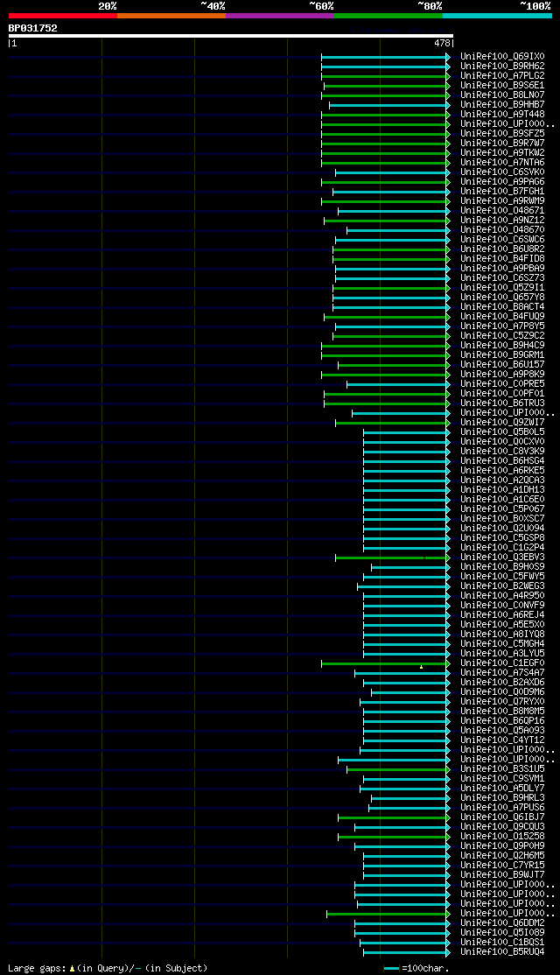Select the UniRef100_B6U157 label

(x=503, y=365)
